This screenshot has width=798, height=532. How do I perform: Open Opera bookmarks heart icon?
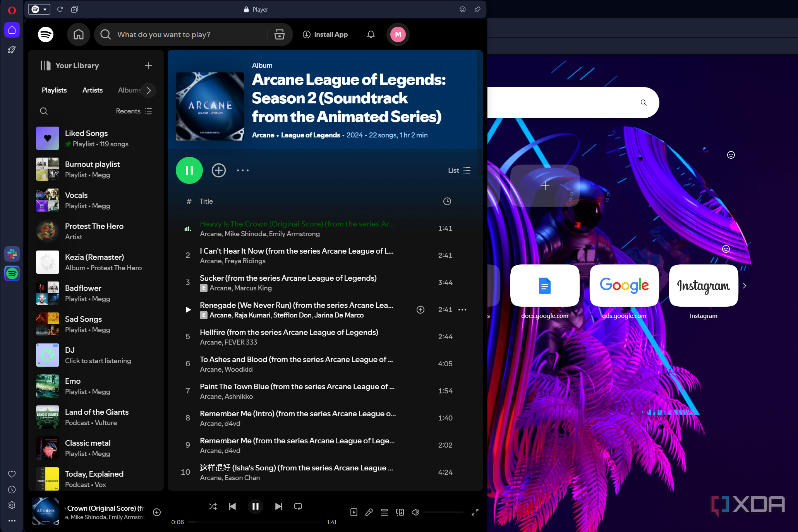(12, 474)
